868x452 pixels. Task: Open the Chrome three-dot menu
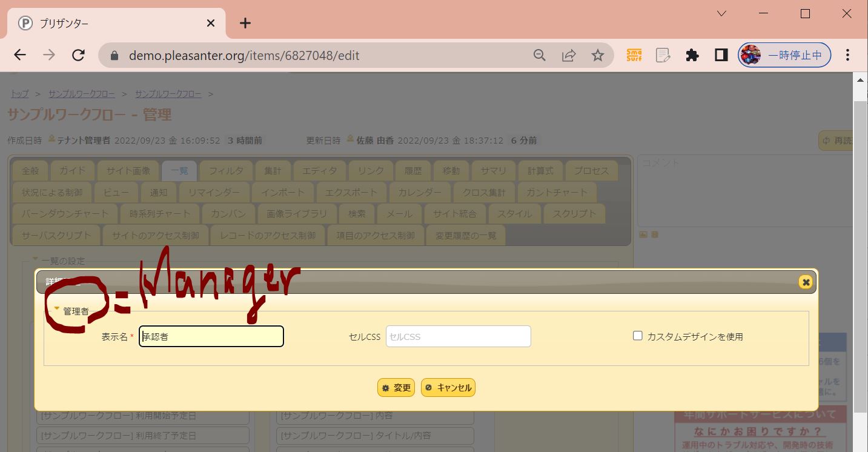tap(847, 56)
